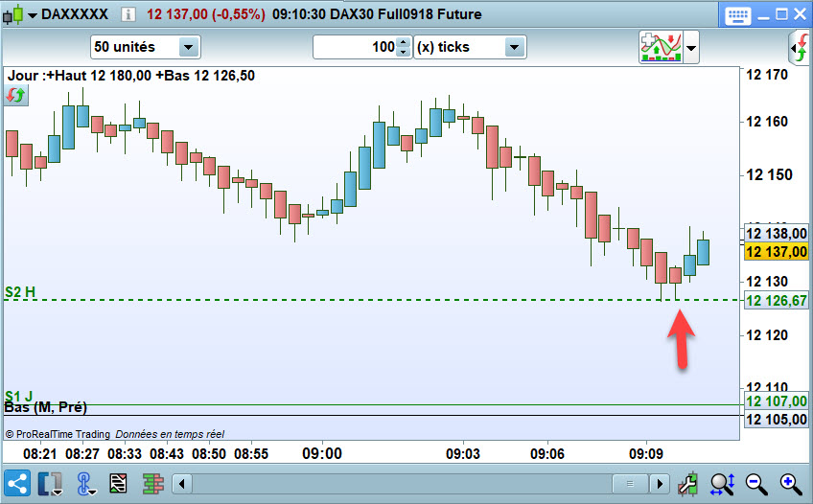Click the Bas (M, Pré) line label

[x=46, y=408]
